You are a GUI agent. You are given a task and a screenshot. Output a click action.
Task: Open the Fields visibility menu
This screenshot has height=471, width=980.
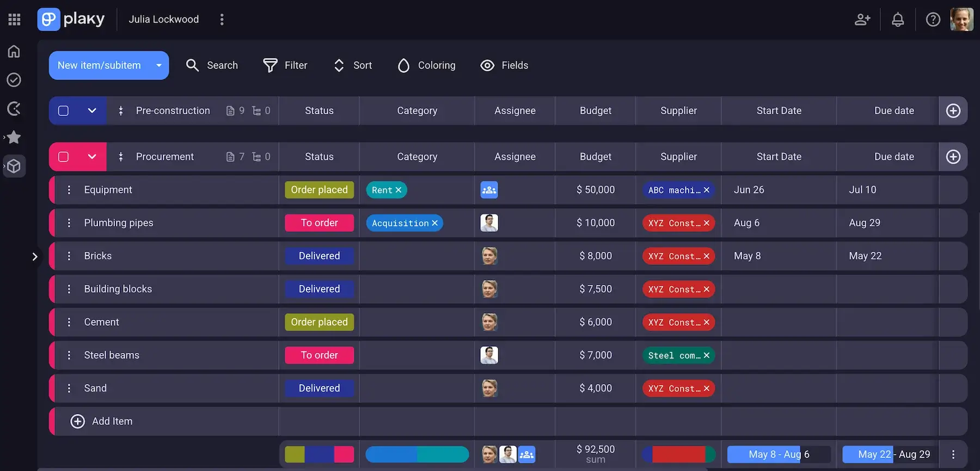point(505,65)
